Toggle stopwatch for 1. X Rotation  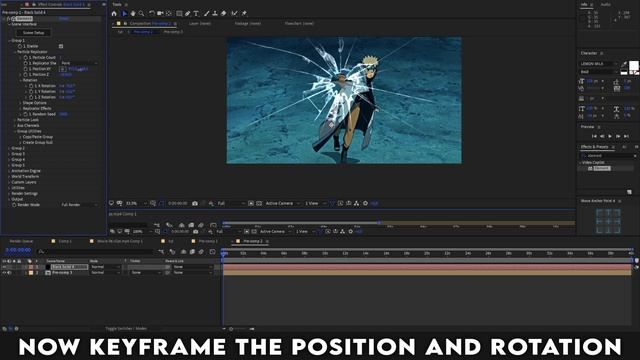(x=31, y=86)
